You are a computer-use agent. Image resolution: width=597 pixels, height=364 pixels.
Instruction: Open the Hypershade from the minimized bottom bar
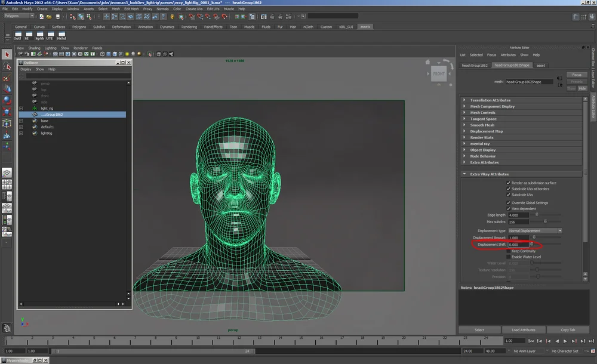pos(18,360)
